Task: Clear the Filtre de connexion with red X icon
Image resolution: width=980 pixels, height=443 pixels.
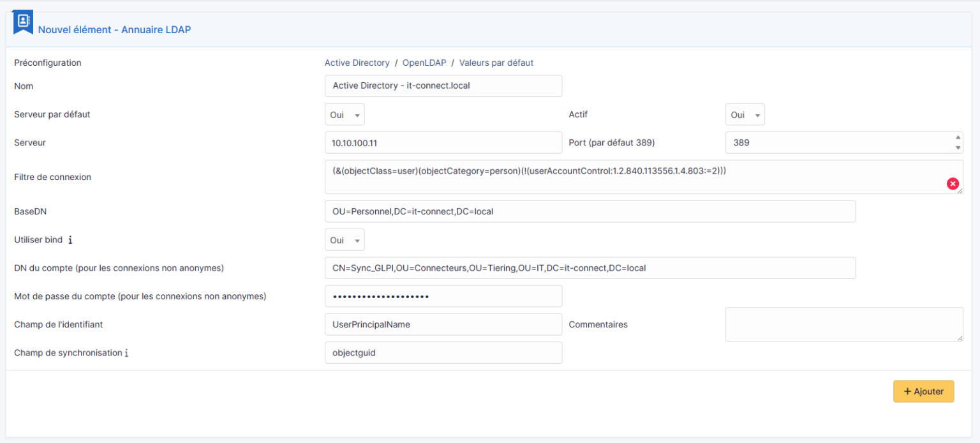Action: tap(953, 183)
